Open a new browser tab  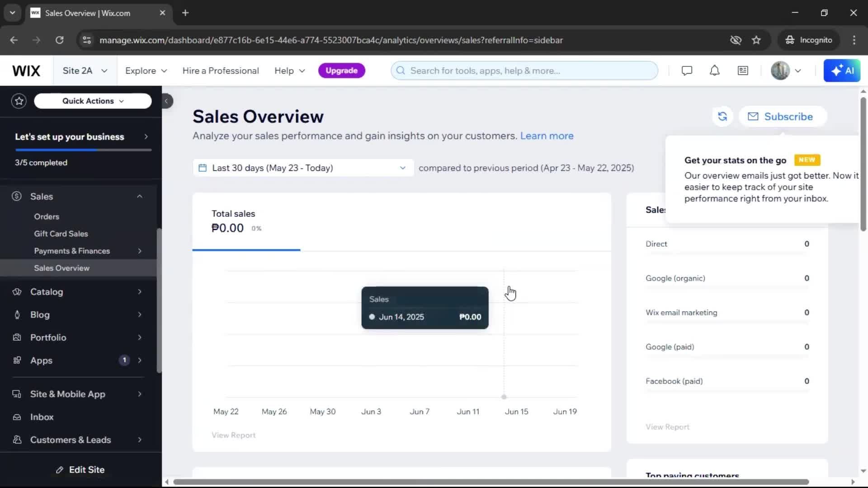[185, 13]
